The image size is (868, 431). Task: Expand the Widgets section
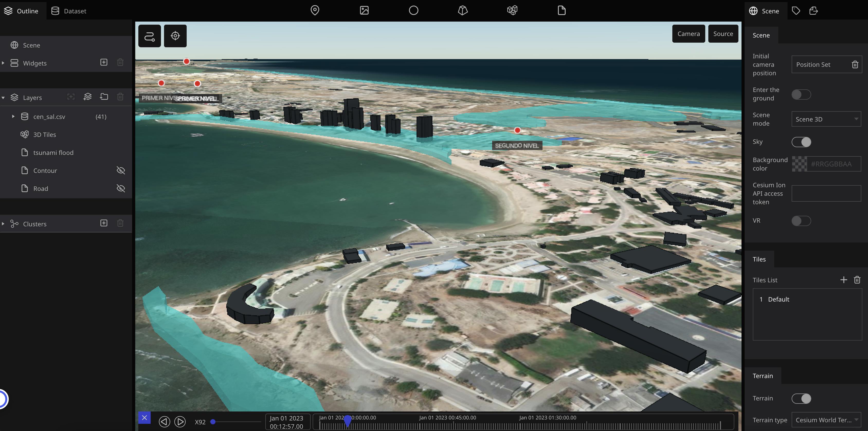3,63
